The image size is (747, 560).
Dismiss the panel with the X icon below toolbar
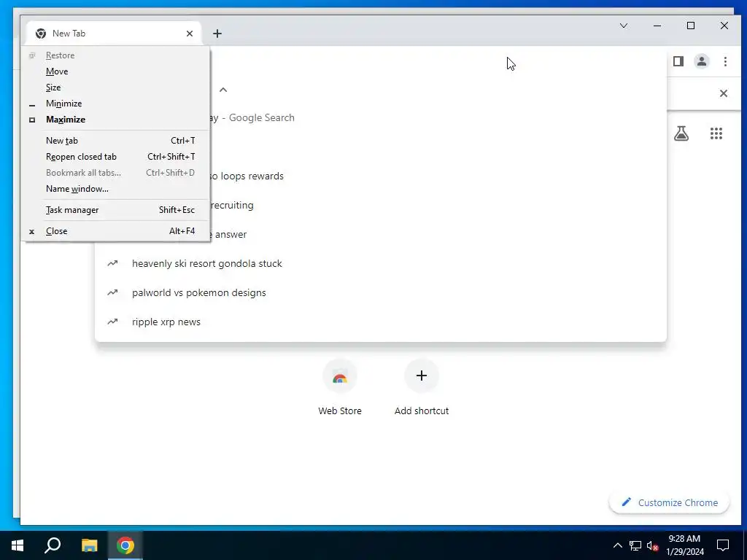[x=723, y=93]
